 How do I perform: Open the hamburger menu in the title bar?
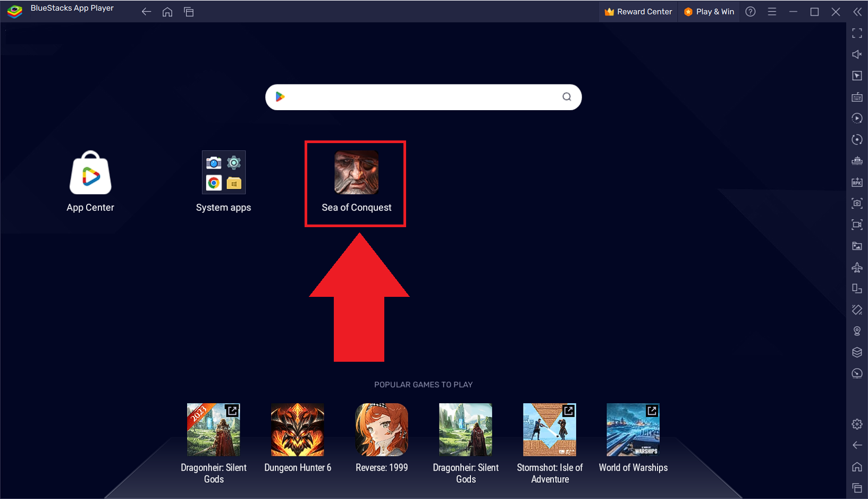point(772,12)
